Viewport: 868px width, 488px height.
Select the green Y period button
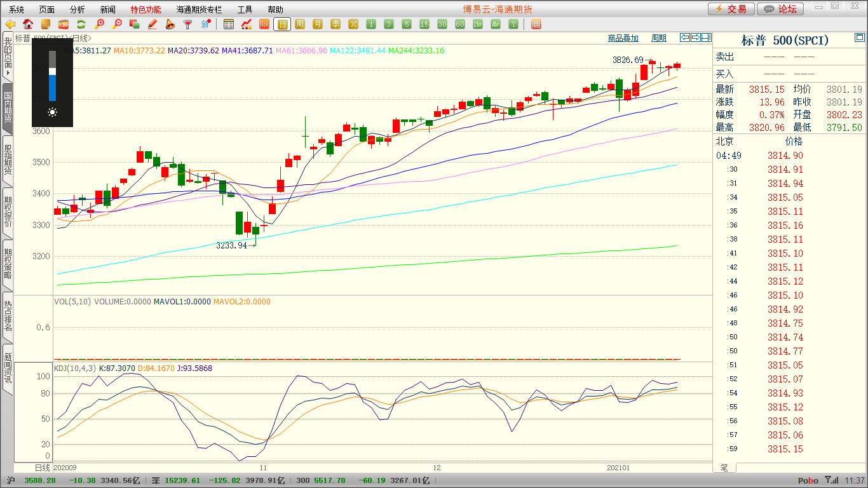pyautogui.click(x=513, y=25)
